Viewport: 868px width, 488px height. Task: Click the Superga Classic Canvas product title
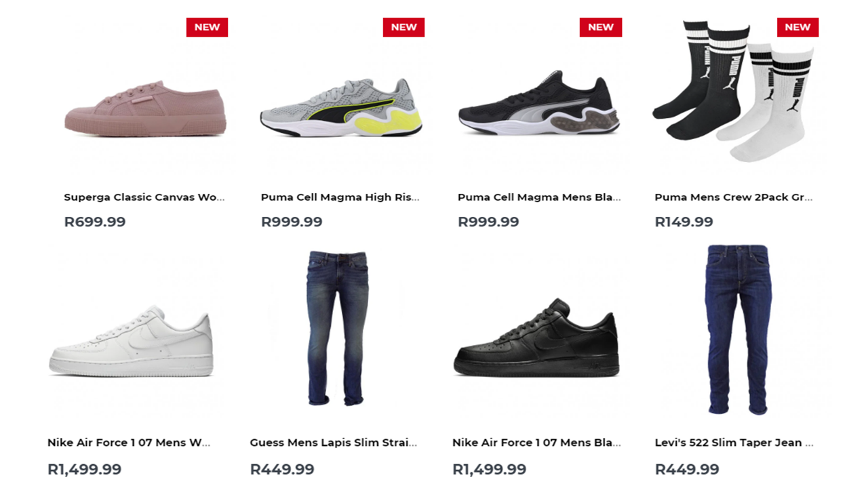pos(144,197)
